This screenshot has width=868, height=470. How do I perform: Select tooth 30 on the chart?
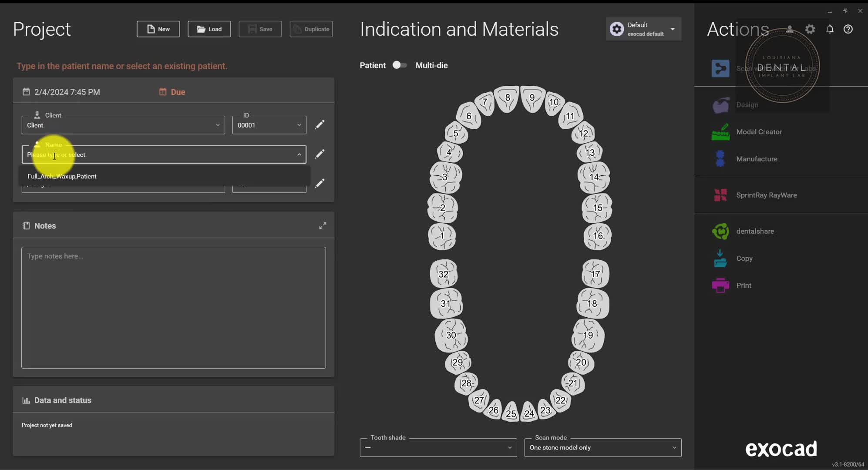point(451,335)
